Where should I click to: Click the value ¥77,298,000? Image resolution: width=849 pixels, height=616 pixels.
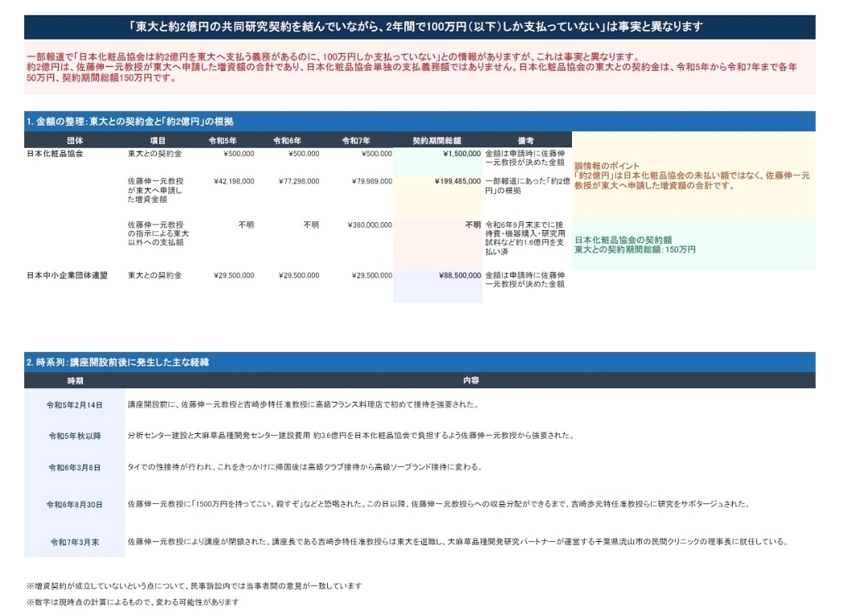[299, 181]
